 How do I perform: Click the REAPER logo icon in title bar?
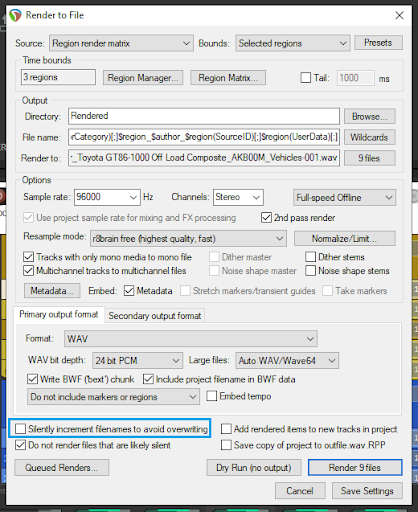click(15, 15)
